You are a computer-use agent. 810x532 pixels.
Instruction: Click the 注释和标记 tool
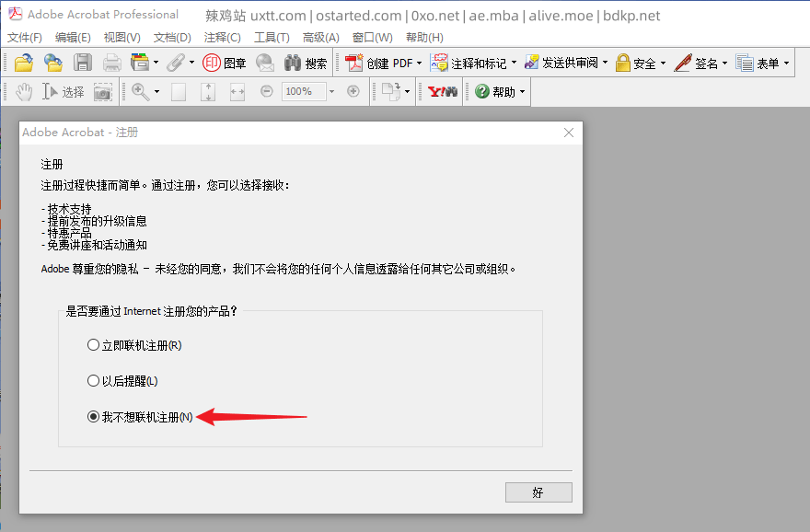[469, 63]
